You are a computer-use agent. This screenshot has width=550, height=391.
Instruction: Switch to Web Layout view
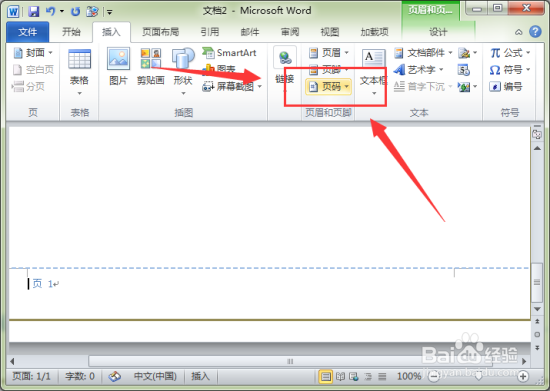click(x=354, y=377)
